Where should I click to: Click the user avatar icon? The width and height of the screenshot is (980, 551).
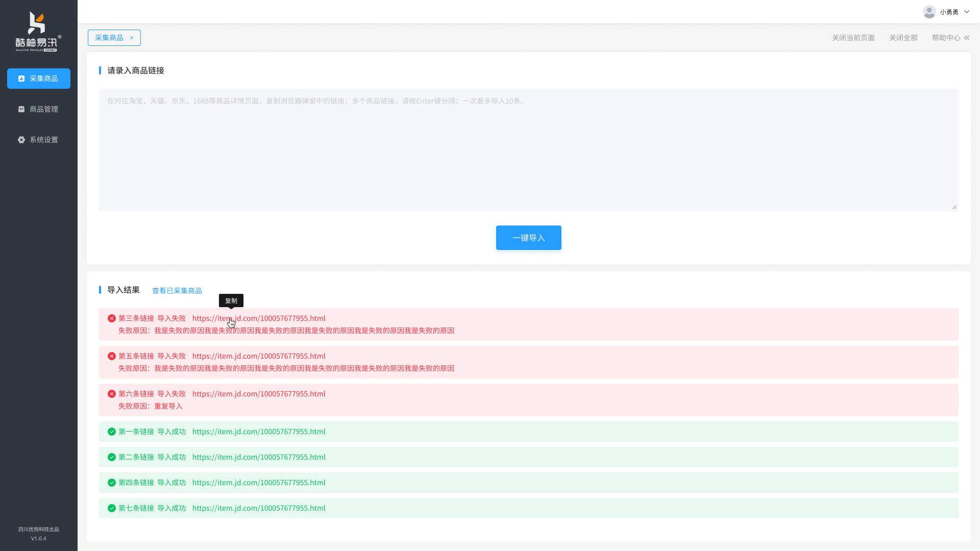[929, 12]
